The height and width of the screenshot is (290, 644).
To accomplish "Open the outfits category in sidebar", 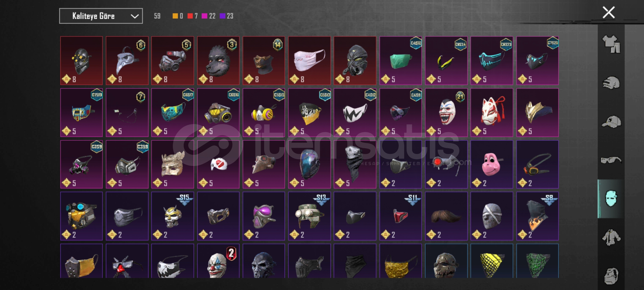I will point(611,44).
